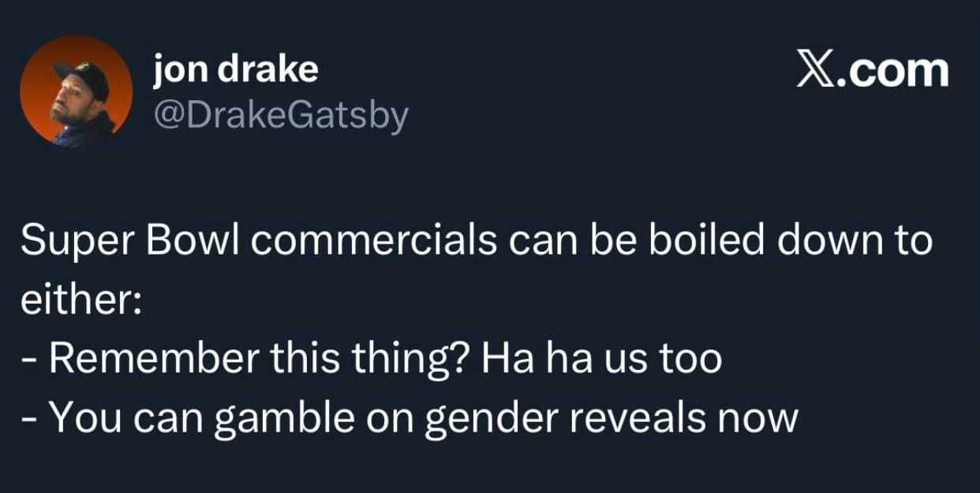Click the dash before "Remember" bullet
Viewport: 980px width, 493px height.
30,362
